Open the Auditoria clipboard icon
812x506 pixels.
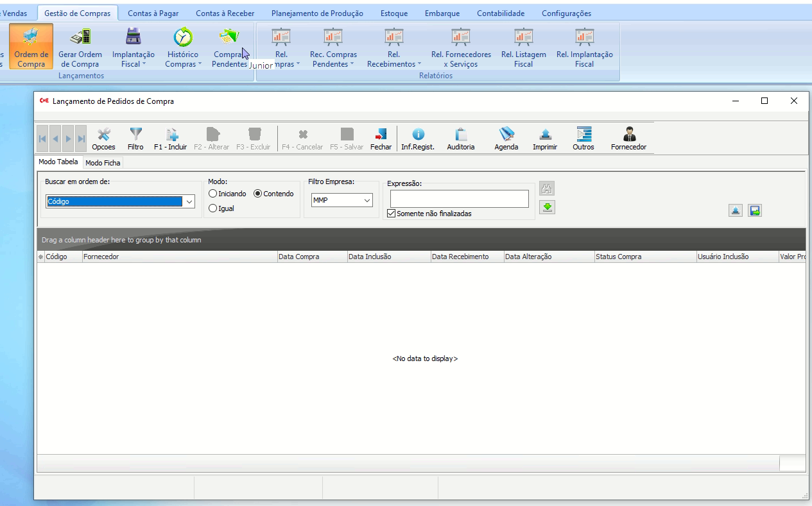point(461,135)
